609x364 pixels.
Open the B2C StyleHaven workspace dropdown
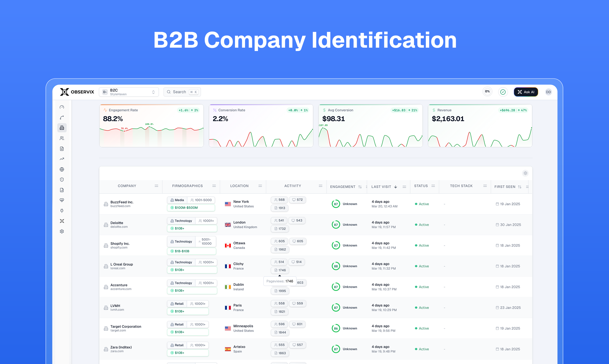(129, 92)
